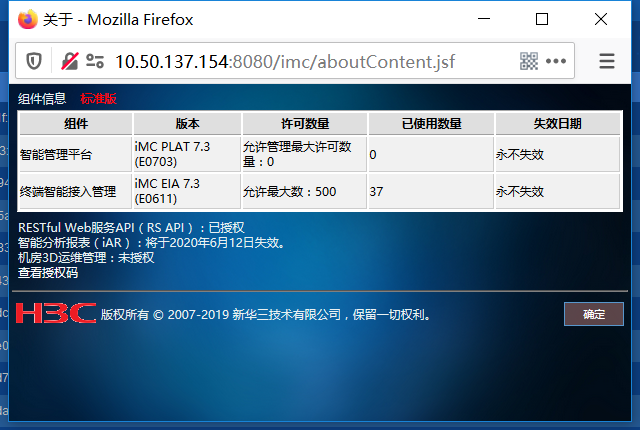The width and height of the screenshot is (640, 430).
Task: Click the Firefox logo in title bar
Action: (x=28, y=19)
